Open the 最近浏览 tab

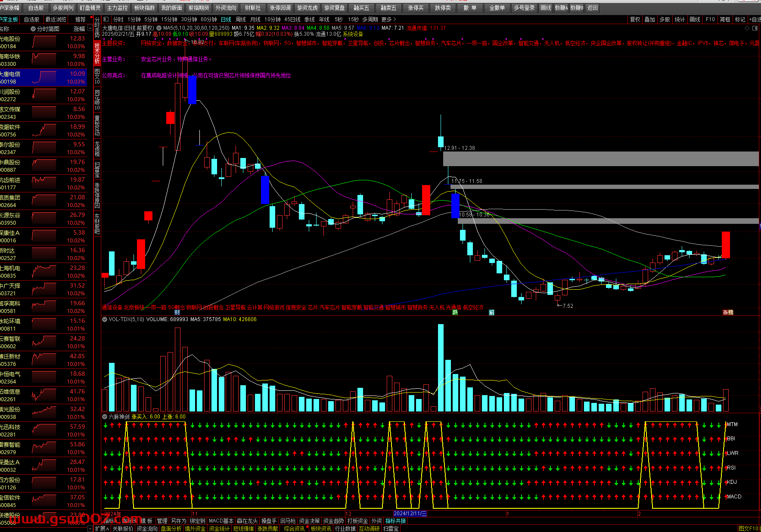(x=56, y=19)
